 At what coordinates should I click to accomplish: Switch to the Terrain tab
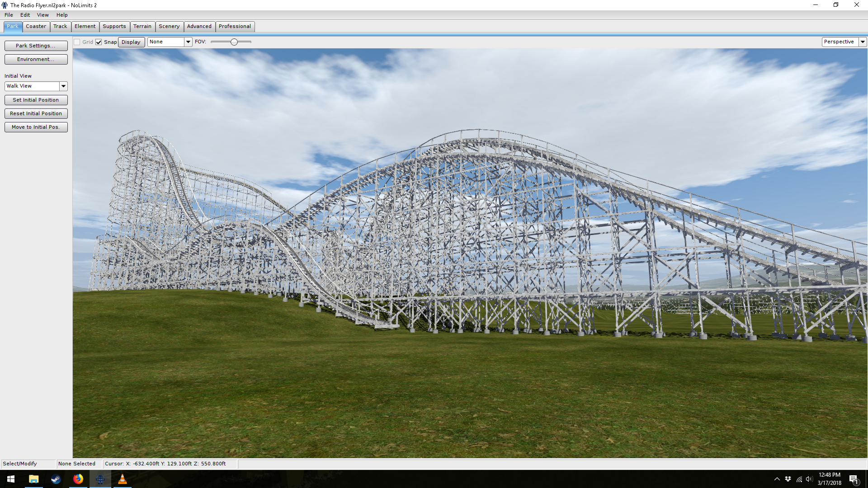click(142, 26)
